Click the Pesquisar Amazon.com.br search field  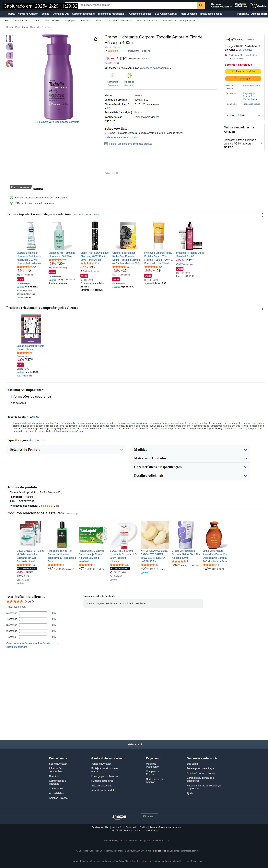[137, 5]
